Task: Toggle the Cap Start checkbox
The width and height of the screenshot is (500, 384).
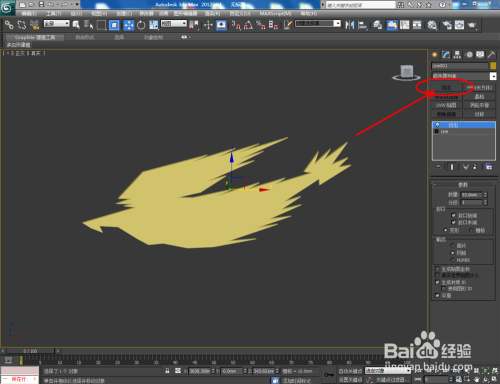Action: [453, 215]
